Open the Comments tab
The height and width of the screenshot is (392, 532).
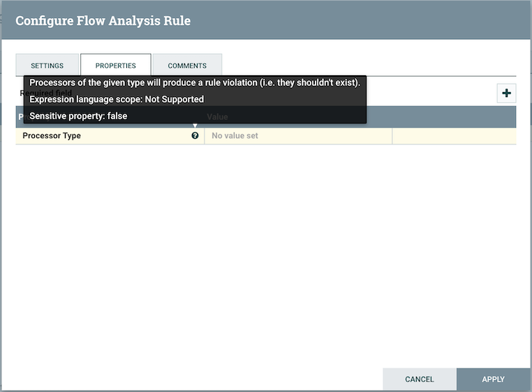187,66
